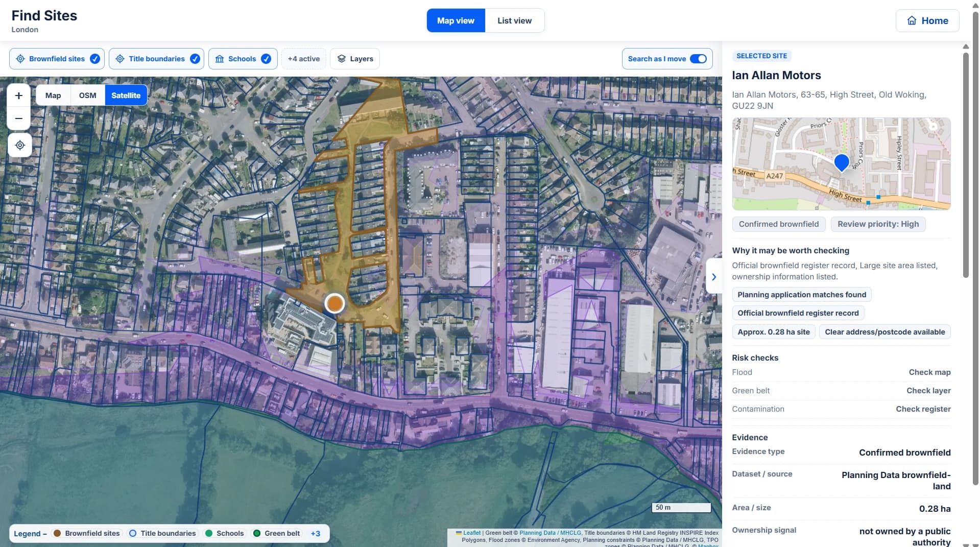980x547 pixels.
Task: Click the Title boundaries target icon
Action: [x=120, y=59]
